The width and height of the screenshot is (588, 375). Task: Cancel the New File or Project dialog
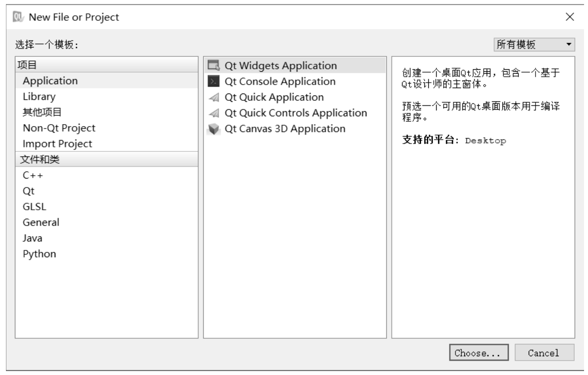click(x=544, y=353)
